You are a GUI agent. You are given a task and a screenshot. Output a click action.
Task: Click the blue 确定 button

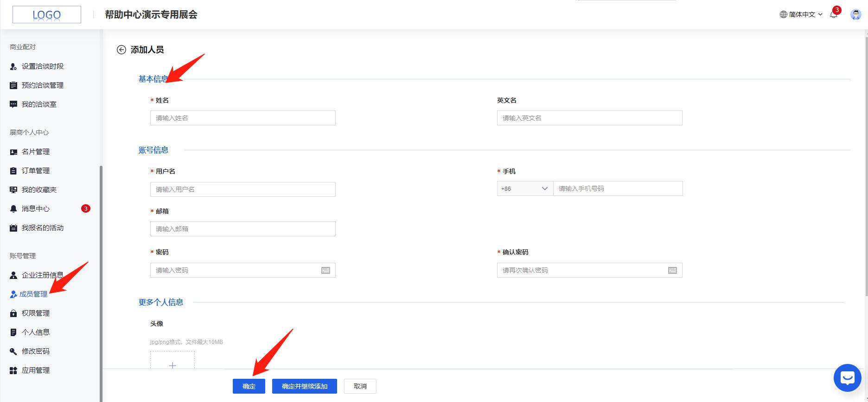point(249,386)
